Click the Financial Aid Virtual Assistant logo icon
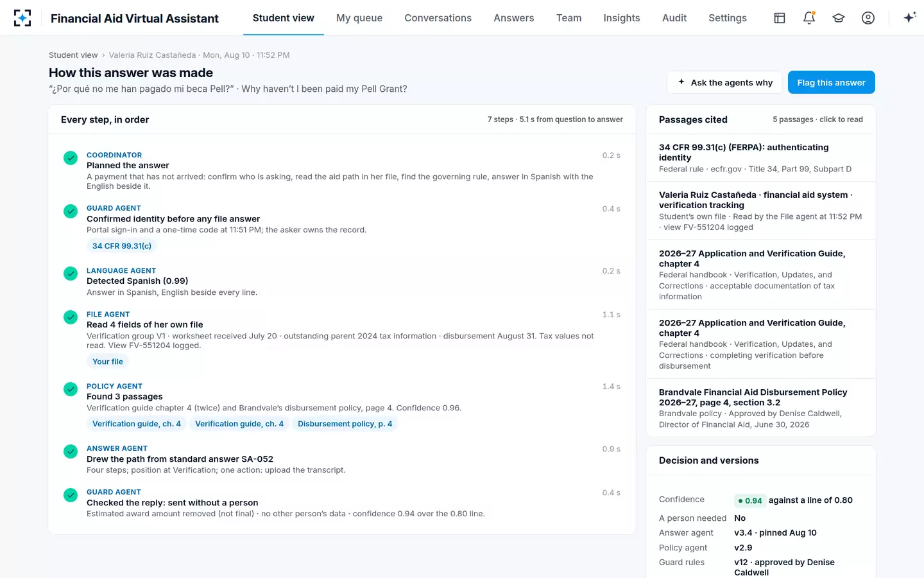Viewport: 924px width, 578px height. [x=22, y=18]
